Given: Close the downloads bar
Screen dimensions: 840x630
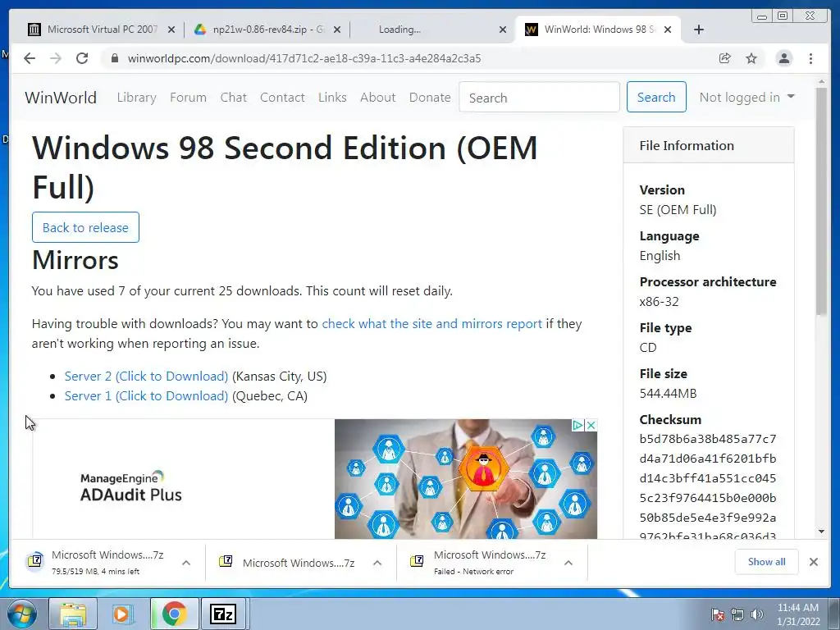Looking at the screenshot, I should click(814, 562).
